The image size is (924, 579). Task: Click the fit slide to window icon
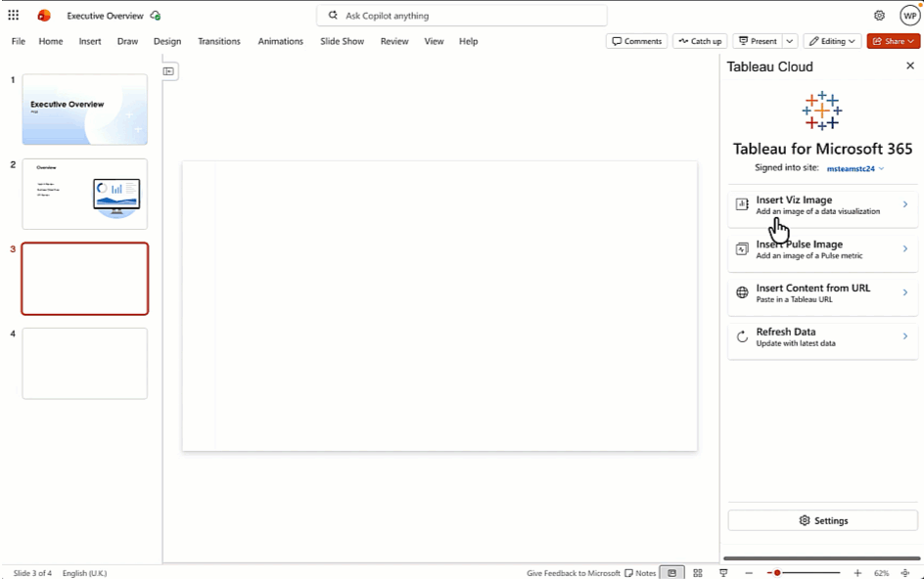905,573
